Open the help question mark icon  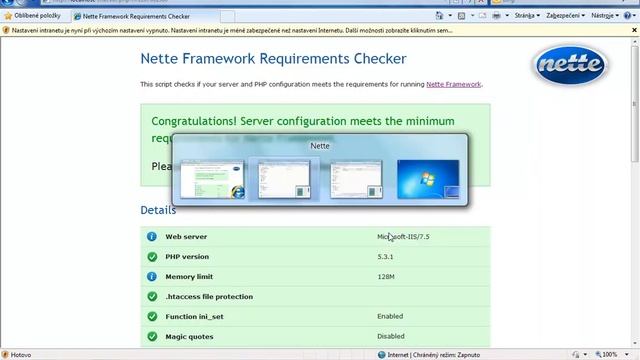pos(627,16)
